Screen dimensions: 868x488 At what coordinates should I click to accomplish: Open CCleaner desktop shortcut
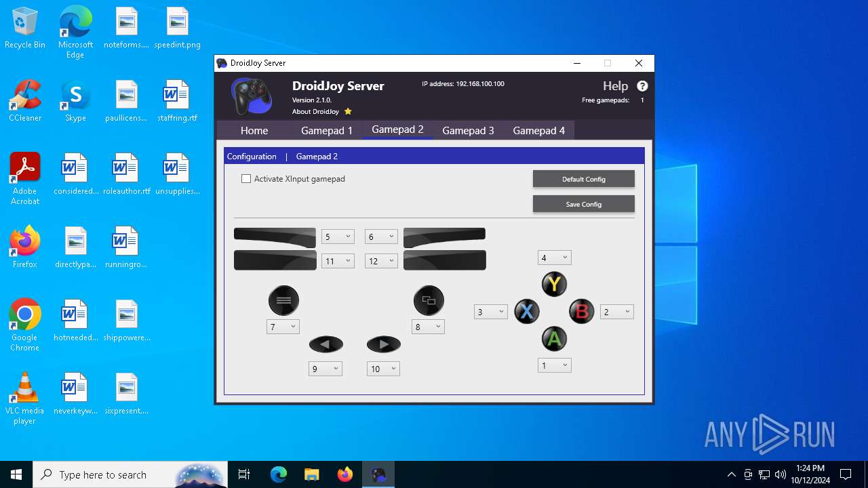pos(25,102)
